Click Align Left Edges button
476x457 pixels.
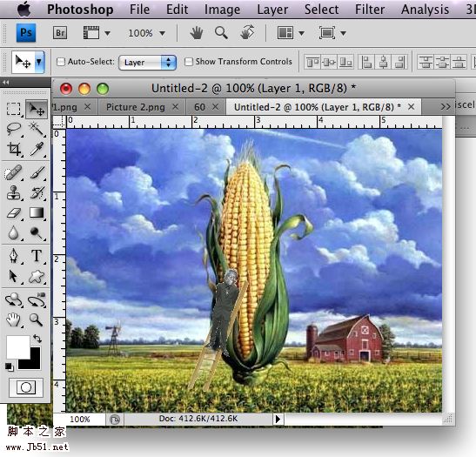[x=366, y=62]
